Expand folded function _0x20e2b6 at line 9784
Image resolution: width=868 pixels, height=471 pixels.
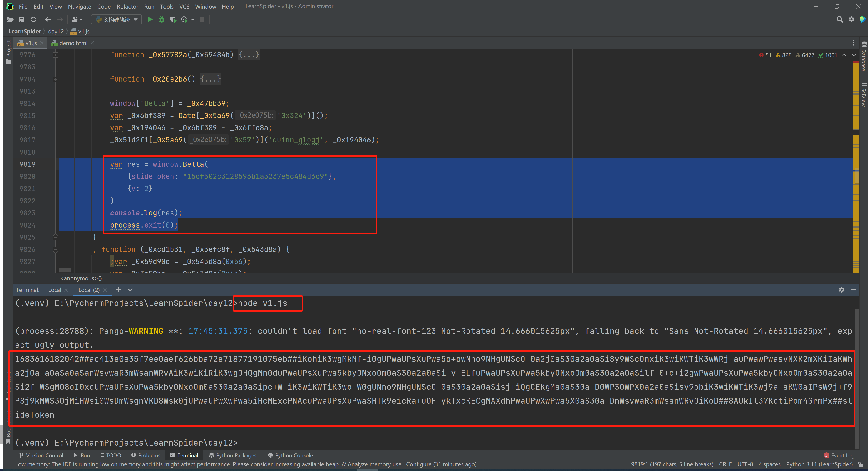click(x=56, y=79)
